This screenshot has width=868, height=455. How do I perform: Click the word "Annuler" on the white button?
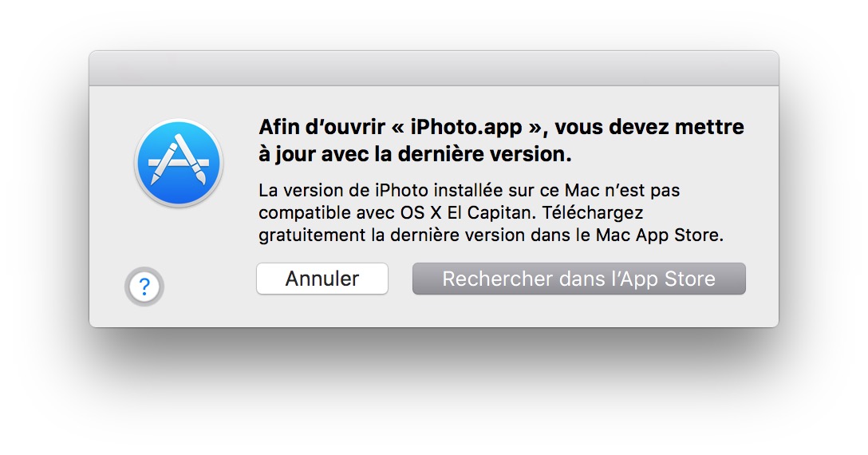(x=322, y=279)
